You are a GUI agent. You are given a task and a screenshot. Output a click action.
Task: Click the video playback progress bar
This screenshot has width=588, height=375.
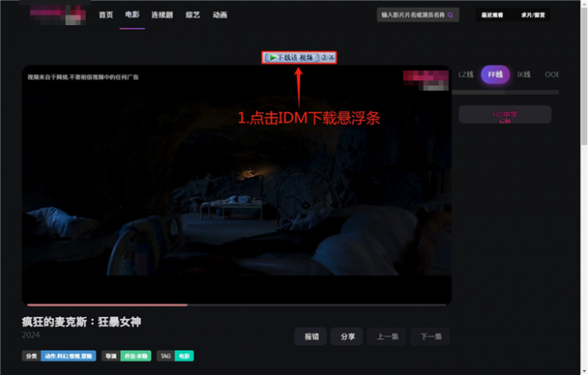tap(237, 305)
